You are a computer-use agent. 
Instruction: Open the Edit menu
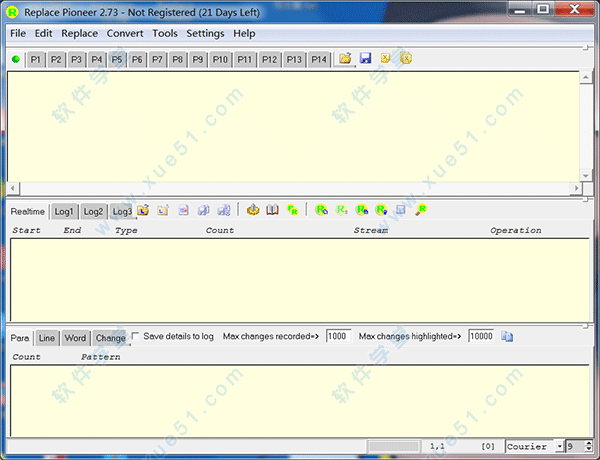click(43, 33)
